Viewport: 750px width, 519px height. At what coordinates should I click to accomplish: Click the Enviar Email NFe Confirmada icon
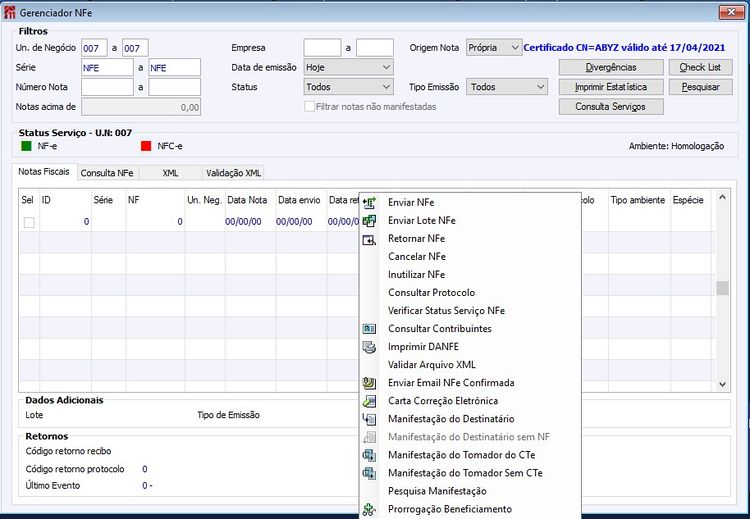[x=368, y=383]
